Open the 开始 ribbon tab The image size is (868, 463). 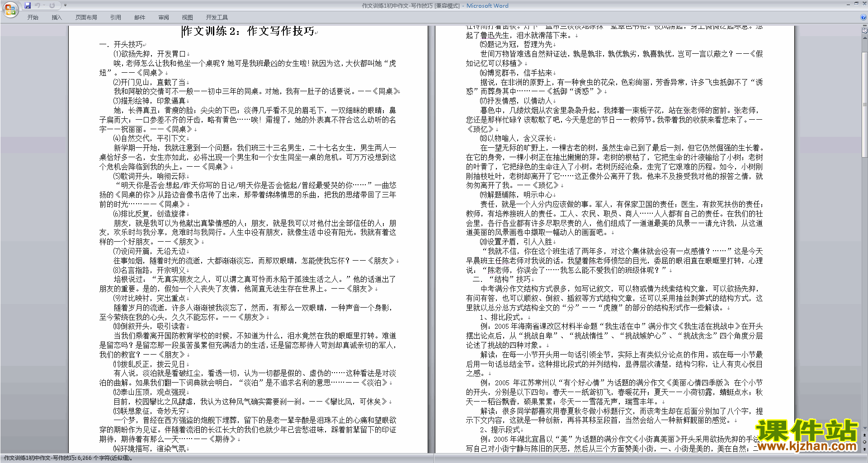(33, 18)
